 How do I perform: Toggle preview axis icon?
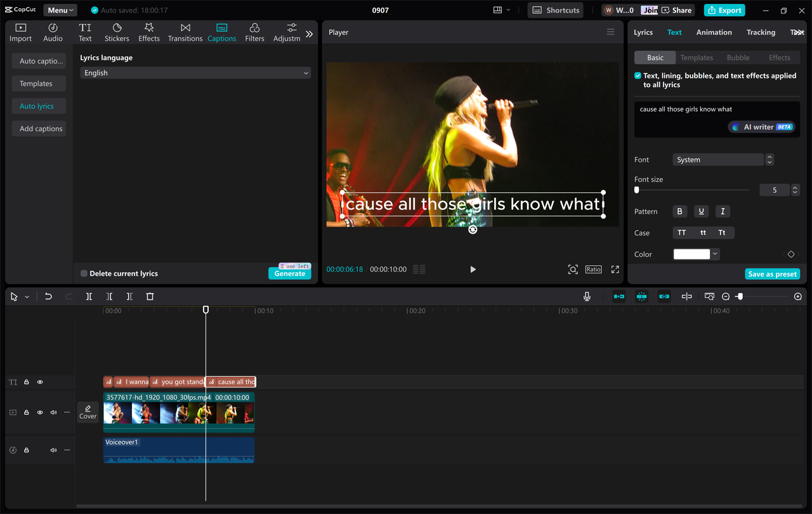pos(686,296)
